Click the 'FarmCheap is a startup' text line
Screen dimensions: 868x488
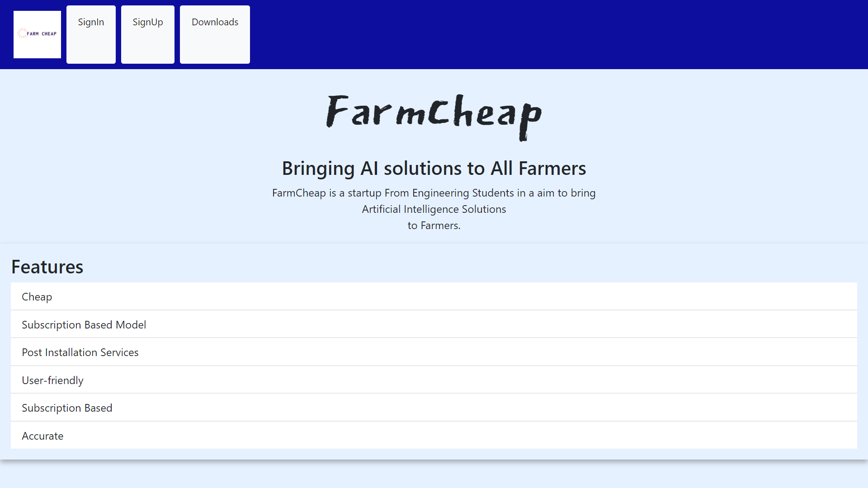434,193
